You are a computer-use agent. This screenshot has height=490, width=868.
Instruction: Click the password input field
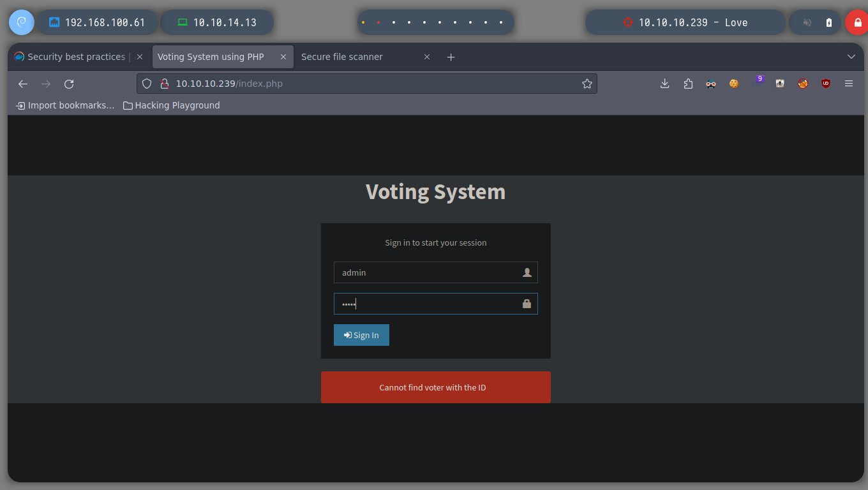click(436, 304)
